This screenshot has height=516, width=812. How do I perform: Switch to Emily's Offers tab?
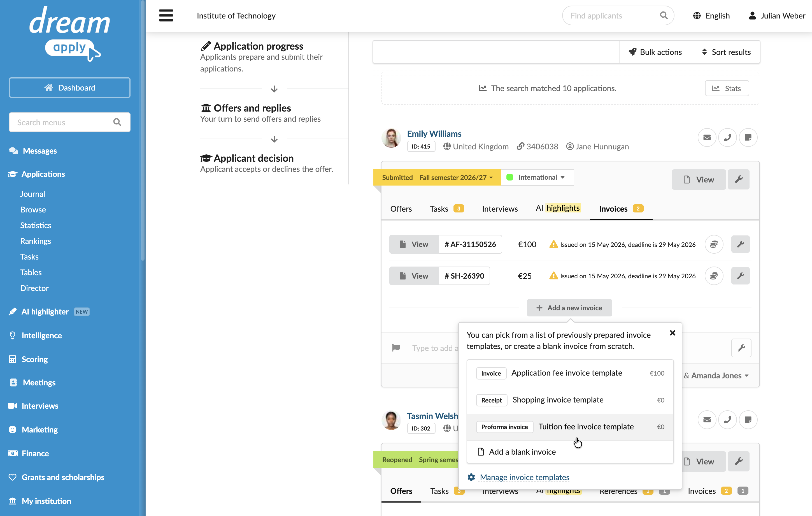401,209
